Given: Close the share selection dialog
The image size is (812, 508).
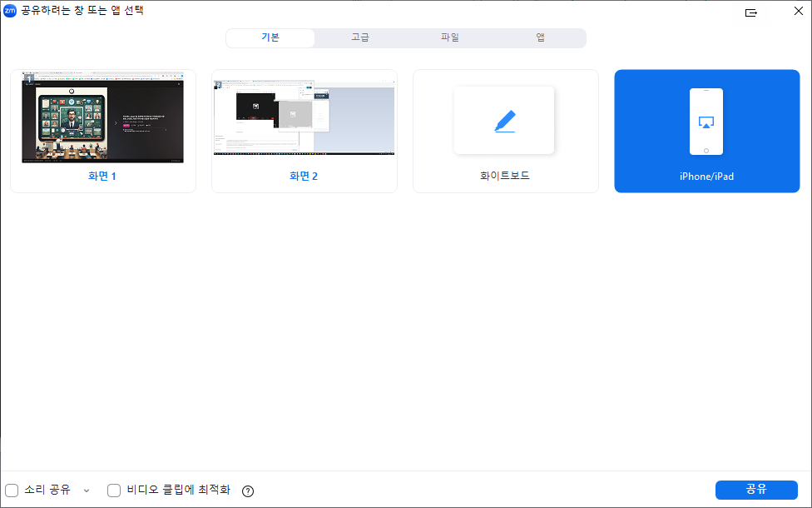Looking at the screenshot, I should point(799,11).
